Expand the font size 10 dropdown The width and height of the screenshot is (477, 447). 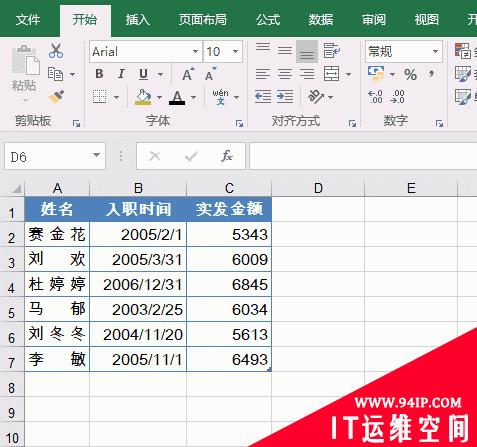(235, 52)
